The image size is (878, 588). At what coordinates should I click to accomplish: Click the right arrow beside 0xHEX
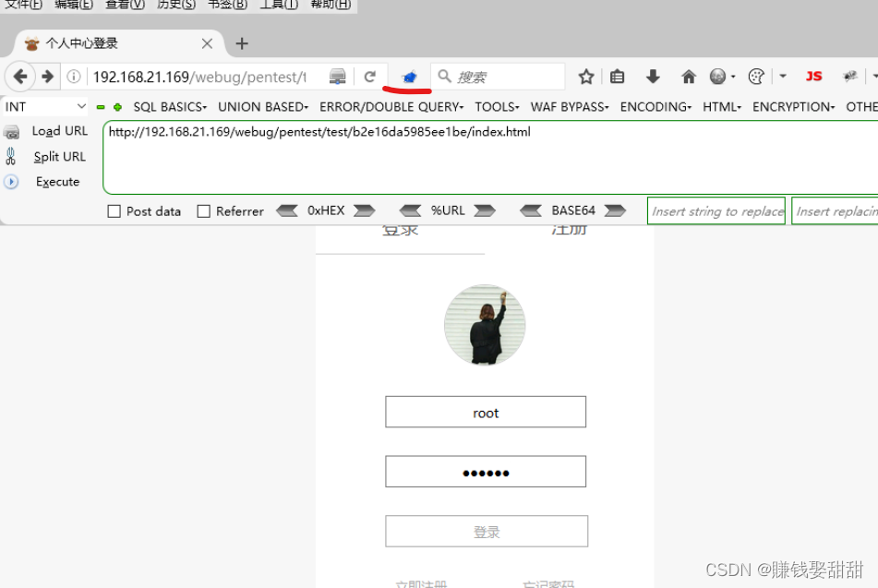[364, 210]
